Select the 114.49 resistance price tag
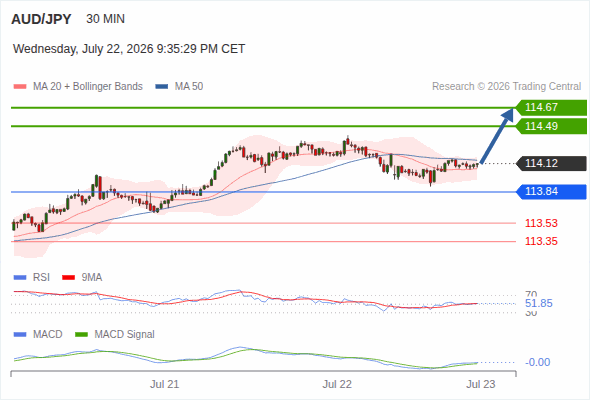This screenshot has width=590, height=400. coord(551,126)
